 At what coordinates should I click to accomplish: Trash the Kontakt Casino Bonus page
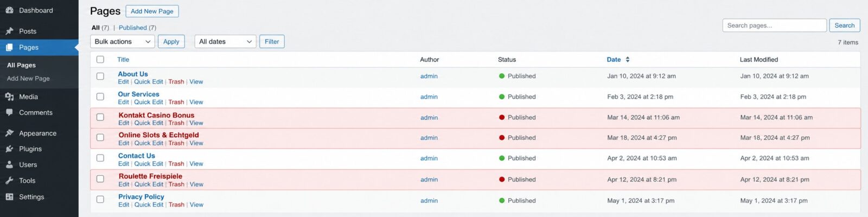tap(176, 123)
